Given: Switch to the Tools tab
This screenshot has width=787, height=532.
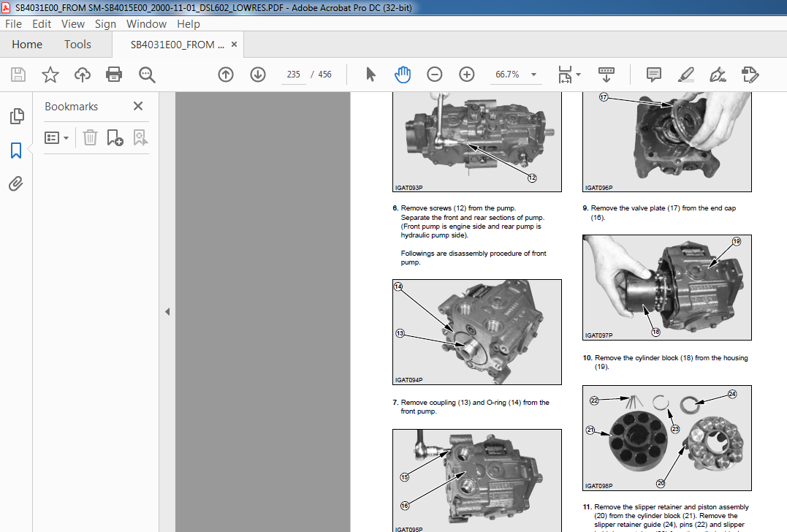Looking at the screenshot, I should coord(77,44).
